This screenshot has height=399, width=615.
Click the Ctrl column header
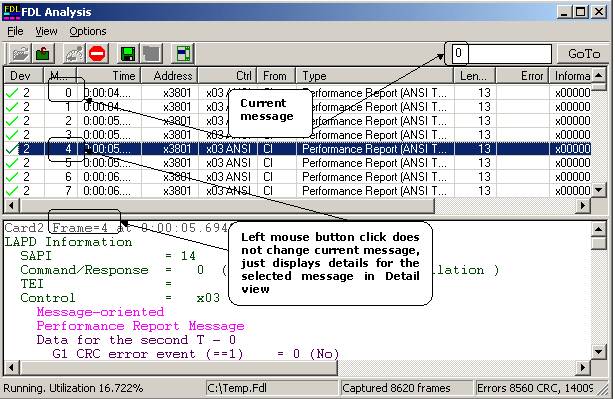227,75
